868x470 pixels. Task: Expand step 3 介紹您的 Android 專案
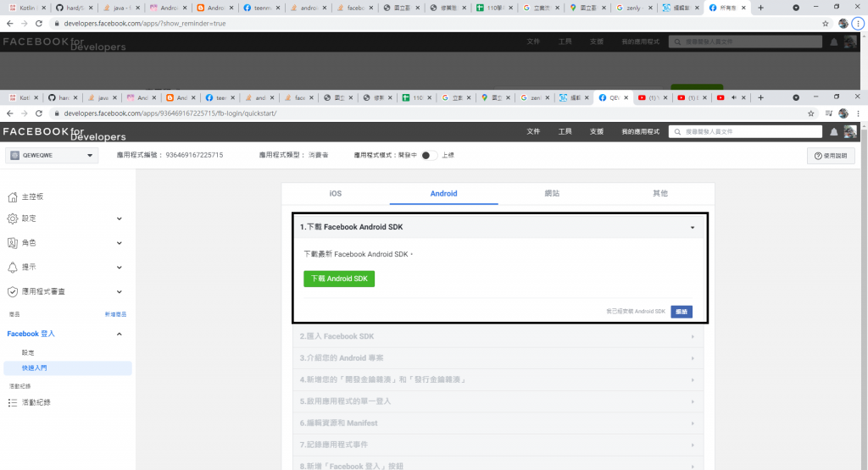click(x=498, y=357)
